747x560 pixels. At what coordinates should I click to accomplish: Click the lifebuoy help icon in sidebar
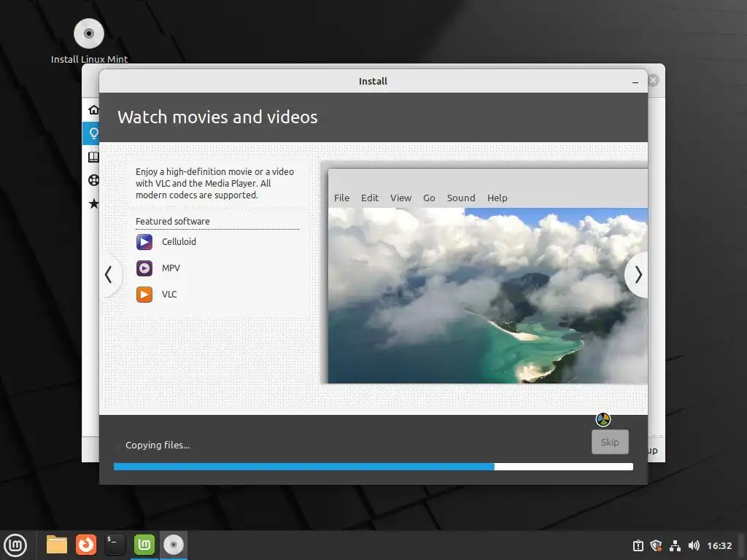tap(93, 180)
